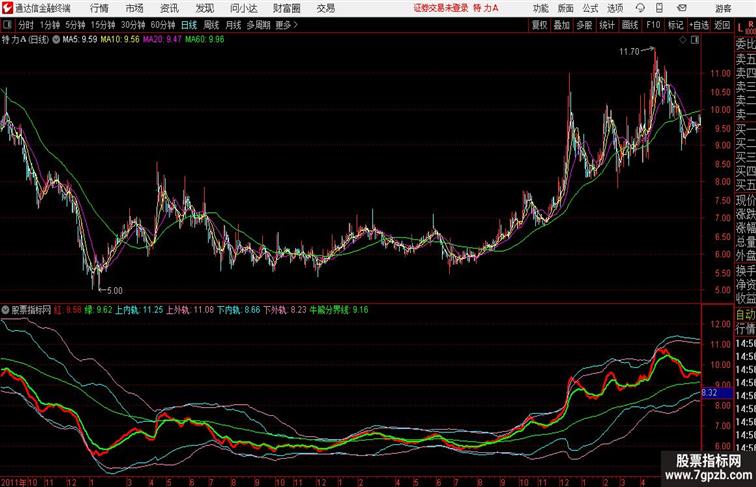Toggle the side panel icon at chart top-right
Viewport: 756px width, 487px height.
click(x=695, y=40)
